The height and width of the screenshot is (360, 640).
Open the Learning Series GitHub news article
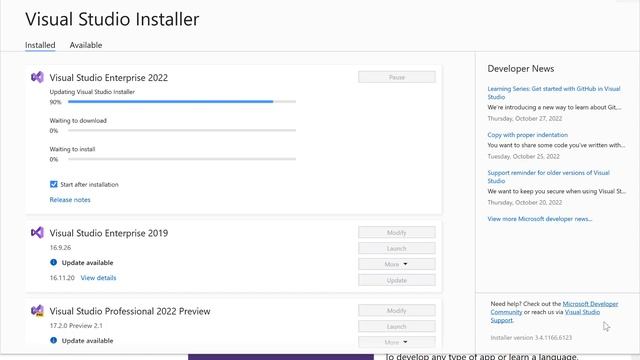point(554,93)
